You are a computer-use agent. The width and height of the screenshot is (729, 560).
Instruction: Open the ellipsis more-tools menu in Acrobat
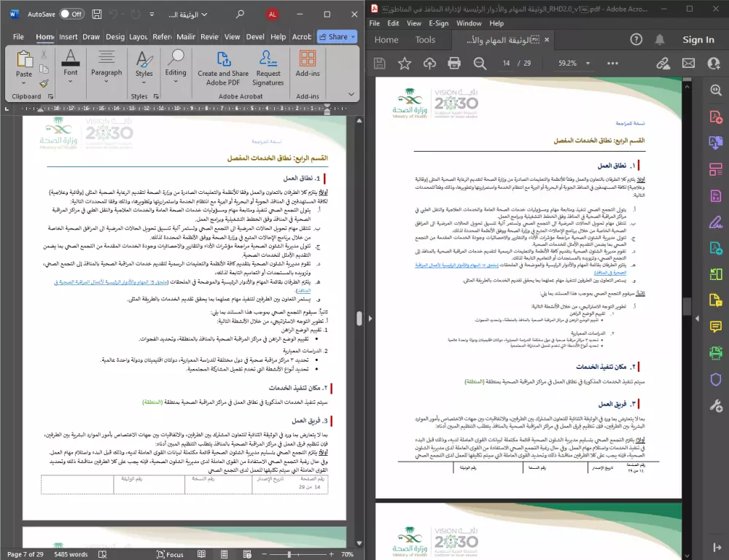tap(613, 63)
